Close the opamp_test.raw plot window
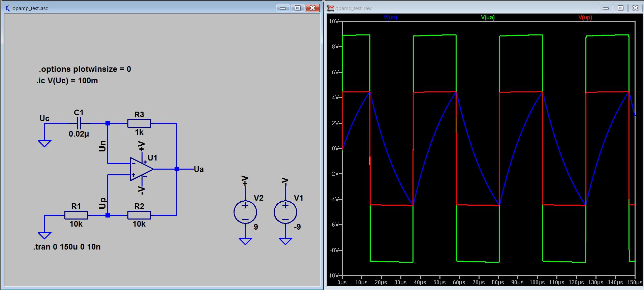Image resolution: width=644 pixels, height=290 pixels. [636, 8]
